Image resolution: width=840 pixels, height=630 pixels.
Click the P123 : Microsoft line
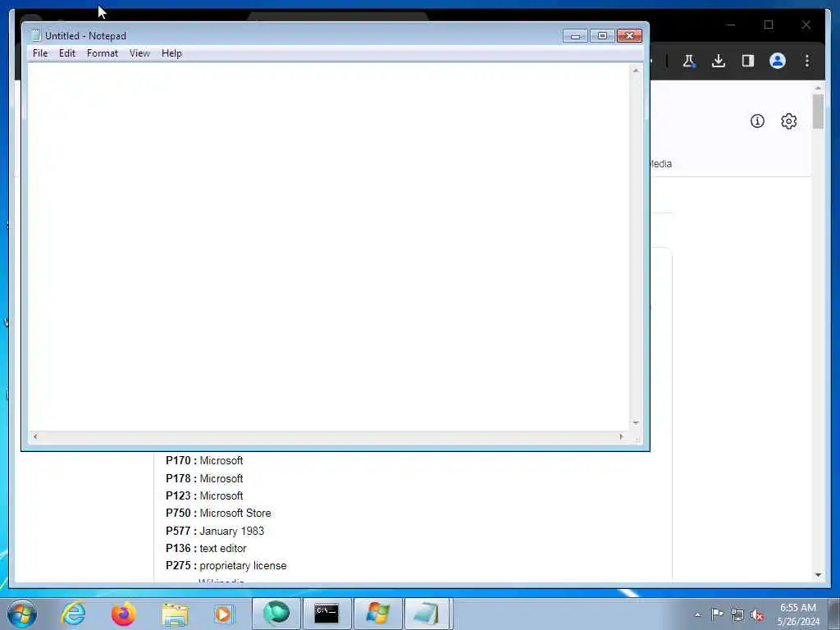point(204,496)
